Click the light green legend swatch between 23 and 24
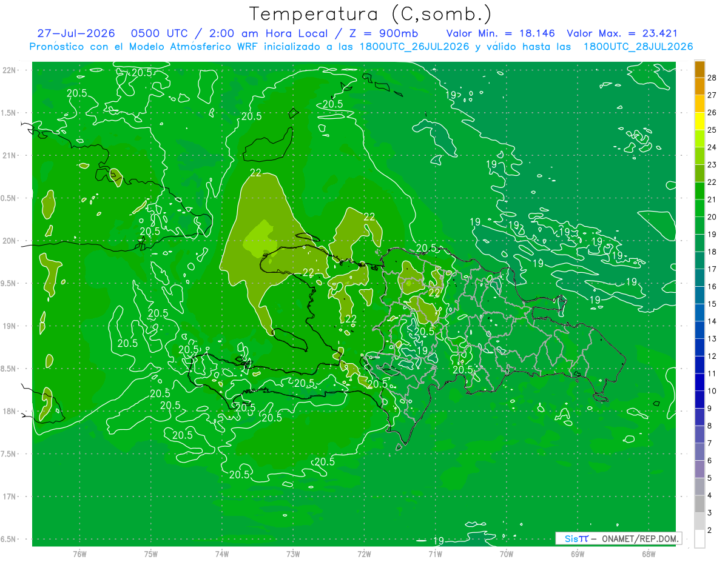Screen dimensions: 728x562 click(699, 156)
